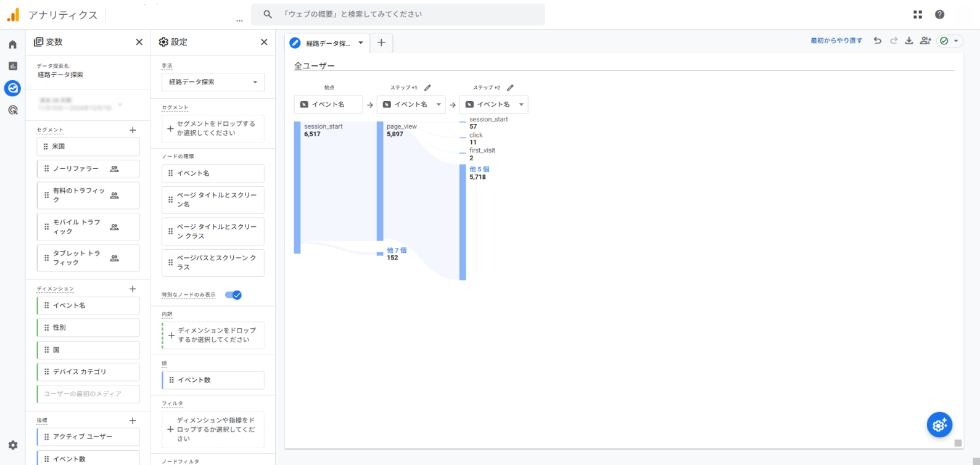This screenshot has width=980, height=465.
Task: Click the search box in header
Action: [x=398, y=14]
